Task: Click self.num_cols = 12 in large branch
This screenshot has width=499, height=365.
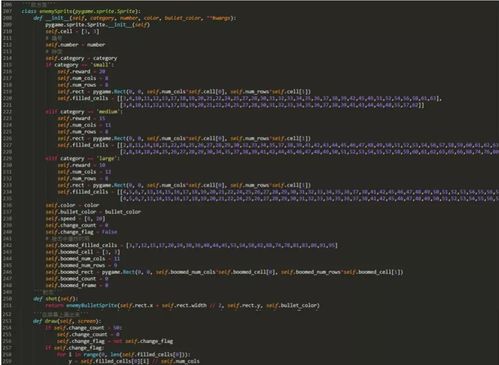Action: coord(84,172)
